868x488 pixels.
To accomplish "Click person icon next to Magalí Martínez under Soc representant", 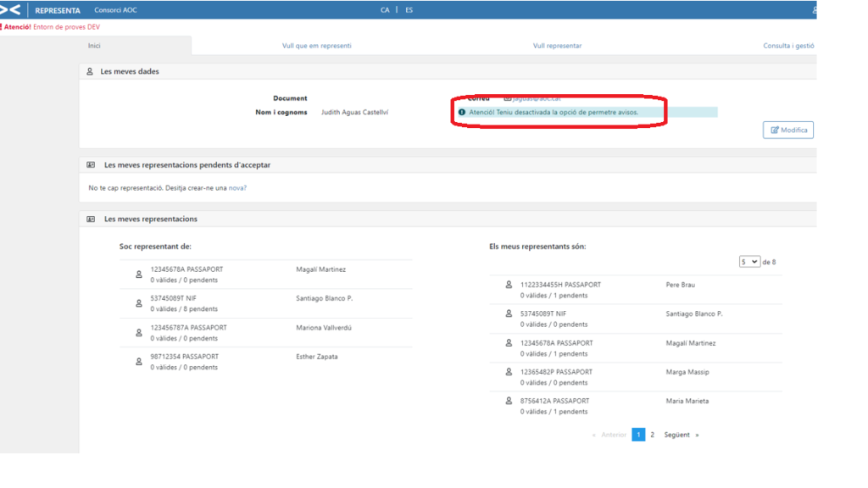I will click(x=139, y=274).
